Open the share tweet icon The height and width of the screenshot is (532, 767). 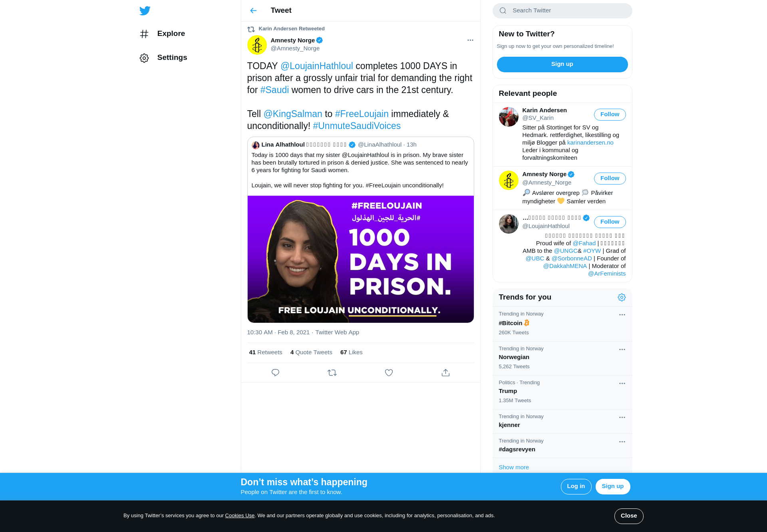(x=445, y=373)
